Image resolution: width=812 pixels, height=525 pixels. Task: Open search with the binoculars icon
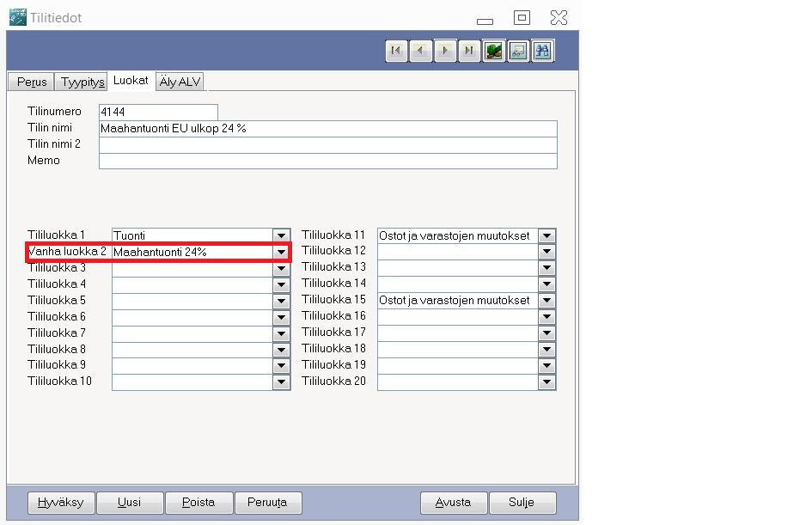tap(542, 51)
